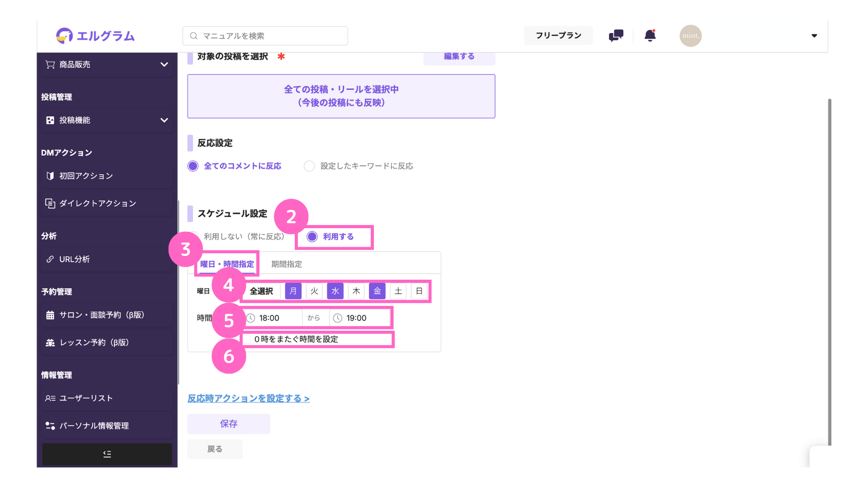Click the 商品販売 cart icon
The height and width of the screenshot is (488, 868).
[x=50, y=65]
